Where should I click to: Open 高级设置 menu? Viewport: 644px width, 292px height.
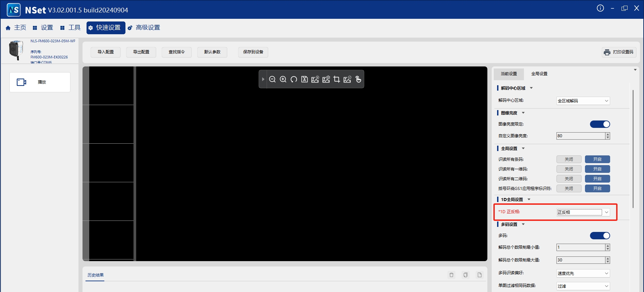144,28
